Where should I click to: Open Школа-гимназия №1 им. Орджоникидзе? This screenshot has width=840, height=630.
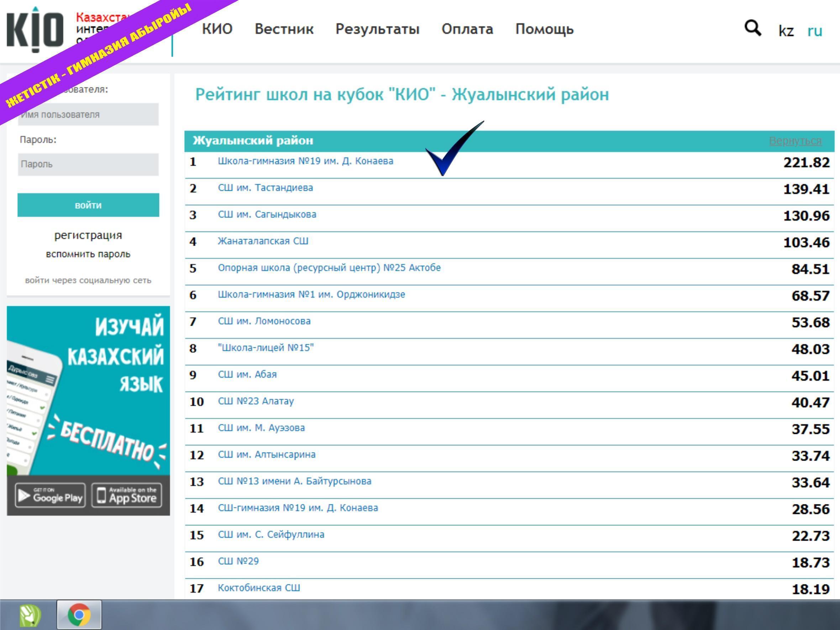click(311, 294)
